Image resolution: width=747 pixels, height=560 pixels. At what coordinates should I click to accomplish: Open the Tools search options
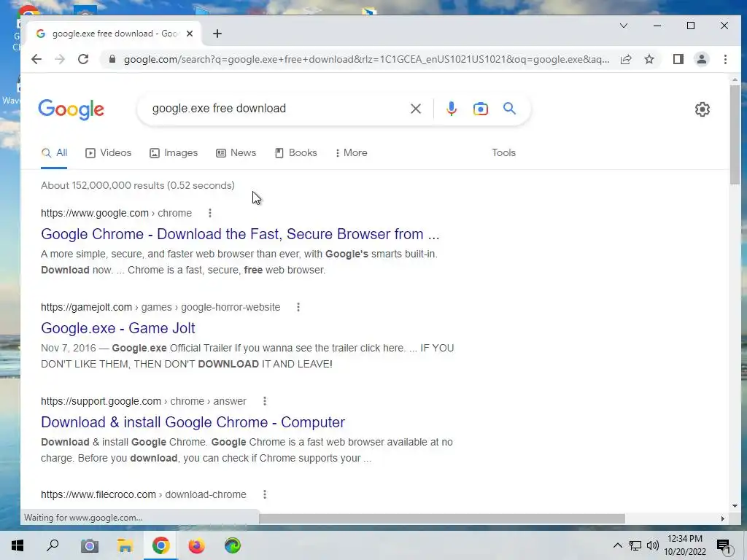503,153
